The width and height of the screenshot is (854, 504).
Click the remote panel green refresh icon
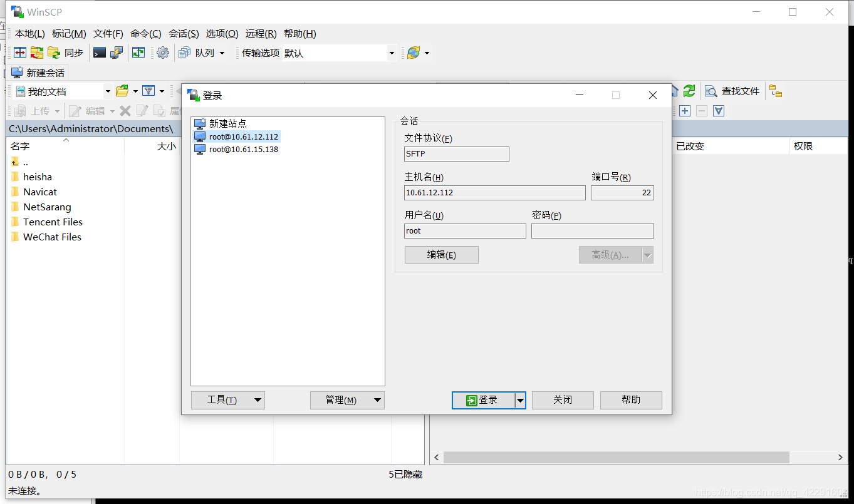click(689, 91)
